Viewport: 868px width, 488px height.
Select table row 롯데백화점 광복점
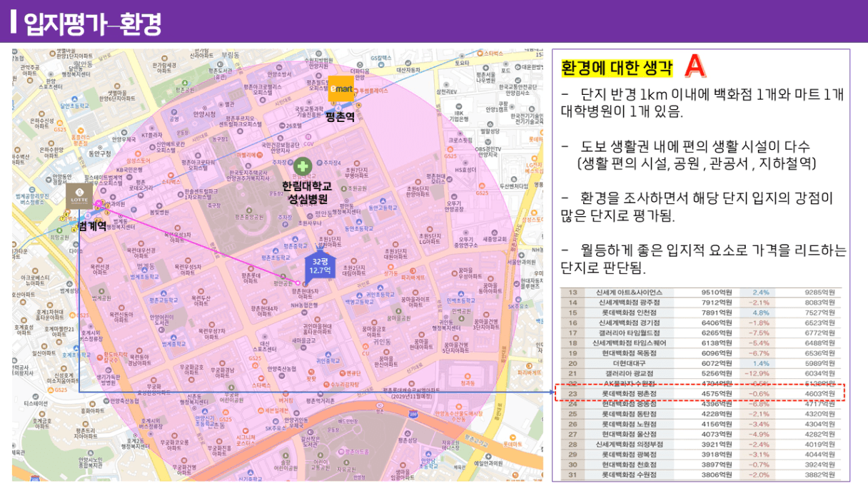pos(701,454)
